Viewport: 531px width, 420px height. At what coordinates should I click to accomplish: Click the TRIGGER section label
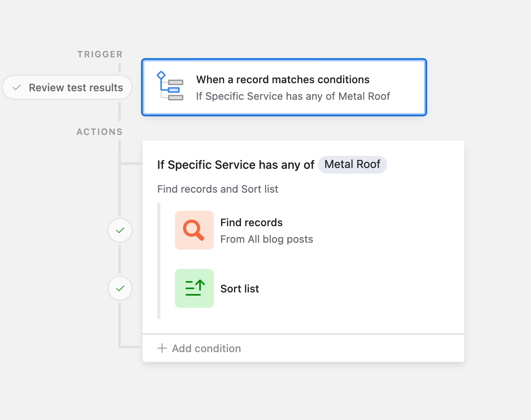click(x=100, y=54)
